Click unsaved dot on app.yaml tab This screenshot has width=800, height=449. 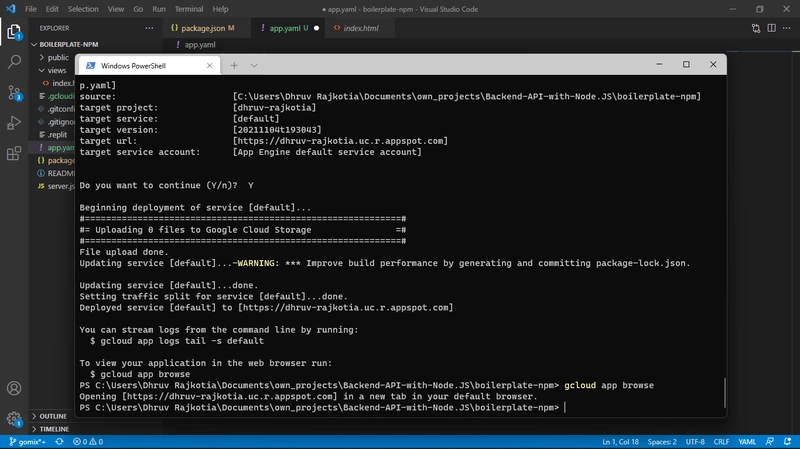(316, 28)
